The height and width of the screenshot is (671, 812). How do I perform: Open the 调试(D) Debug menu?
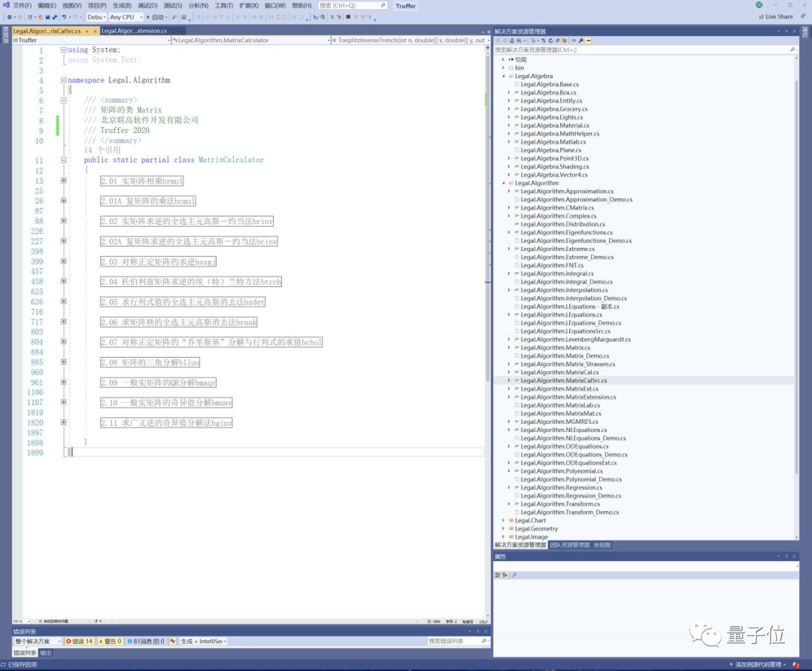coord(147,5)
